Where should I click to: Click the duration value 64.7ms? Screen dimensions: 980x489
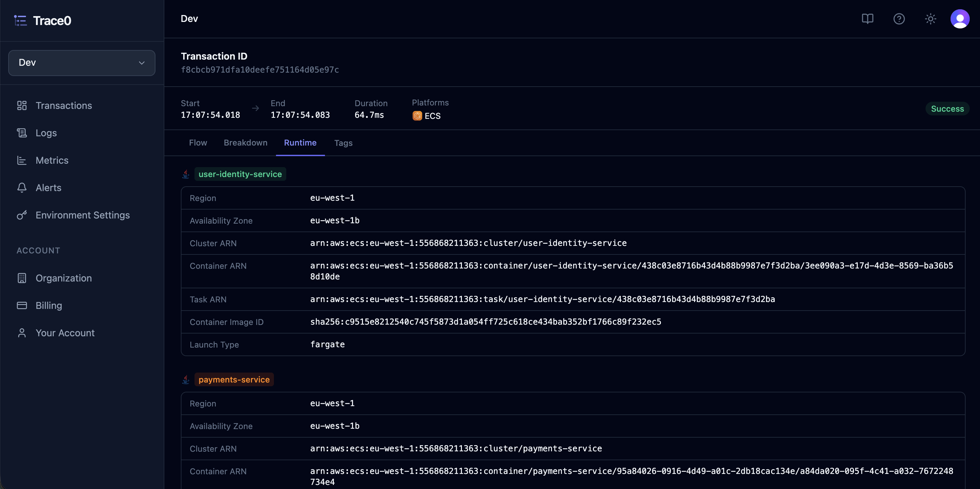coord(369,115)
